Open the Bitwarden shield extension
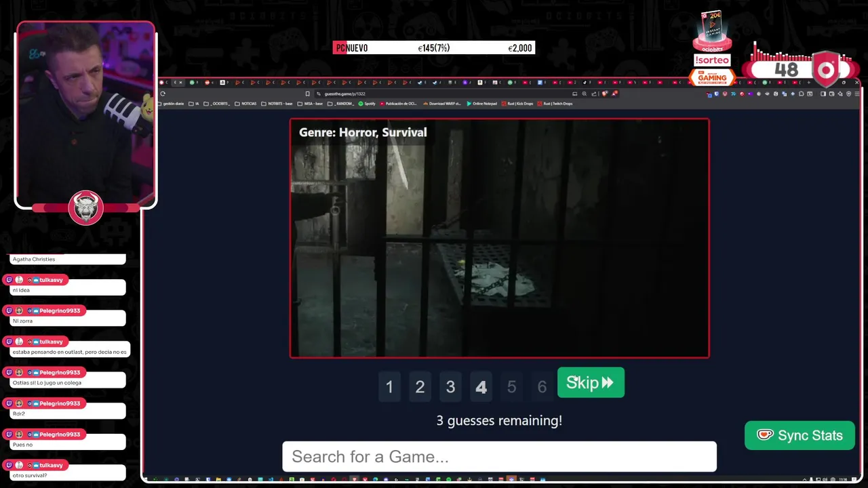 coord(716,94)
